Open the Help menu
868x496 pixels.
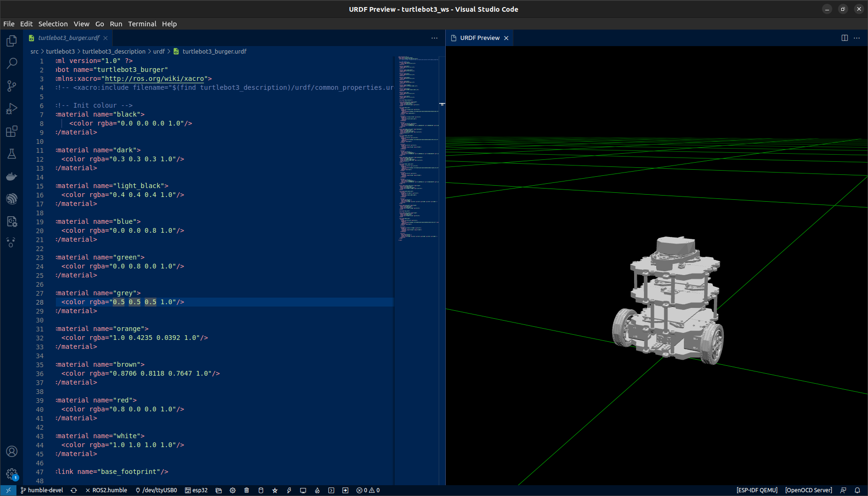pyautogui.click(x=170, y=24)
